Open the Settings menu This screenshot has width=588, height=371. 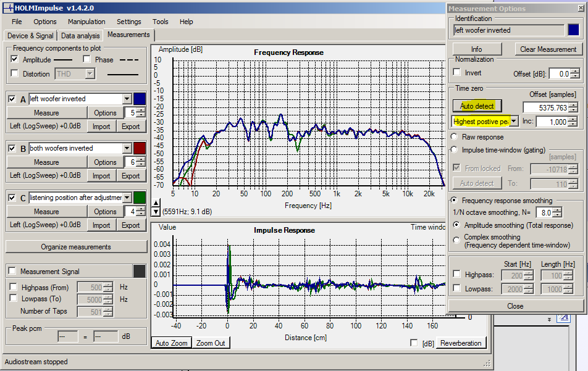(x=129, y=22)
